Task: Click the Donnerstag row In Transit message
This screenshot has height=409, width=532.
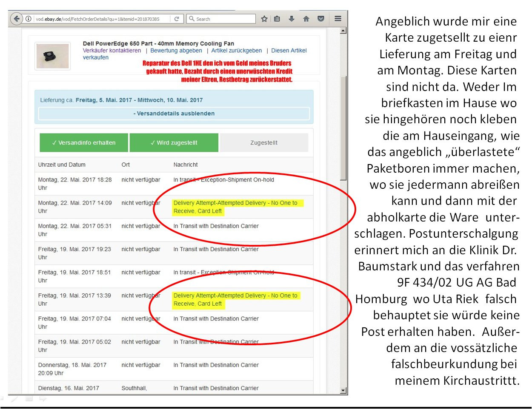Action: click(x=216, y=365)
